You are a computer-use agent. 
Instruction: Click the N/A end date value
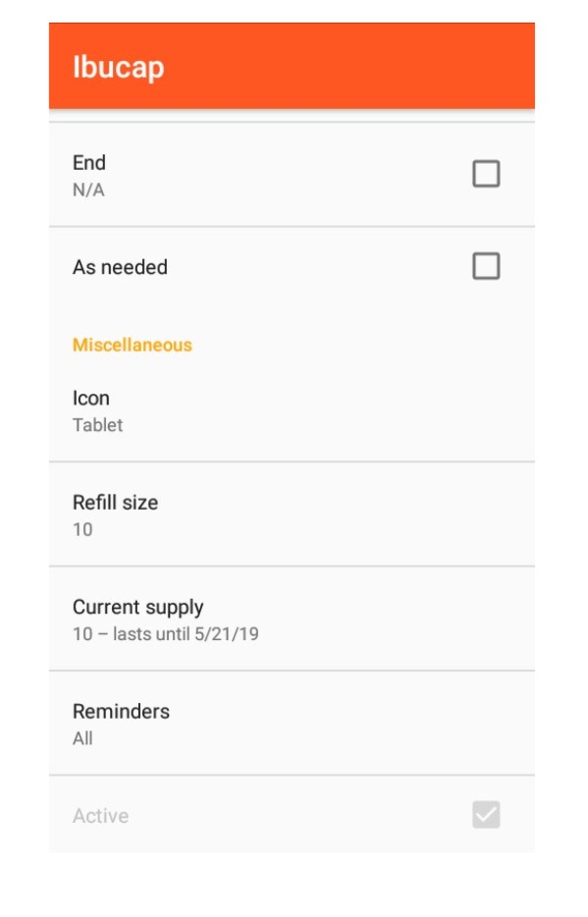pyautogui.click(x=88, y=189)
